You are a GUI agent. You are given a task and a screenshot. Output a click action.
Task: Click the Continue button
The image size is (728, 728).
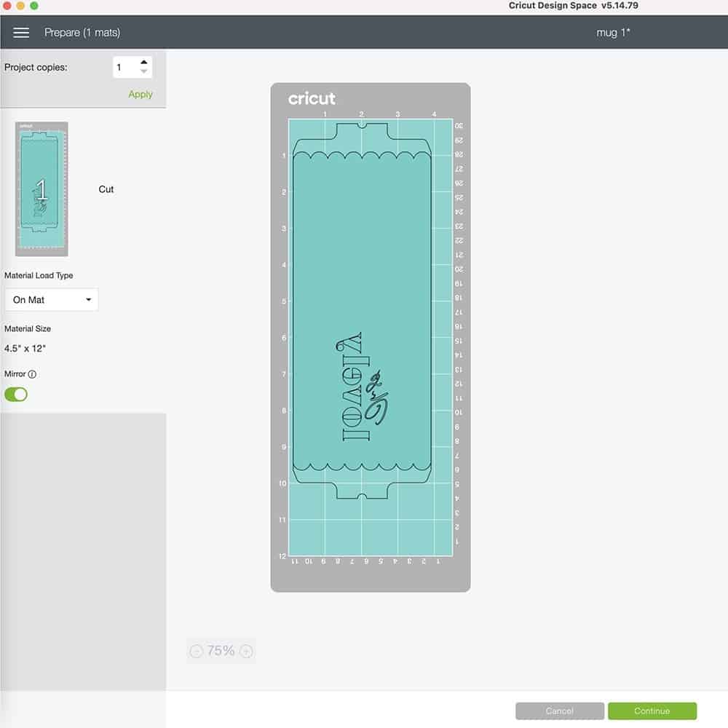[x=652, y=711]
